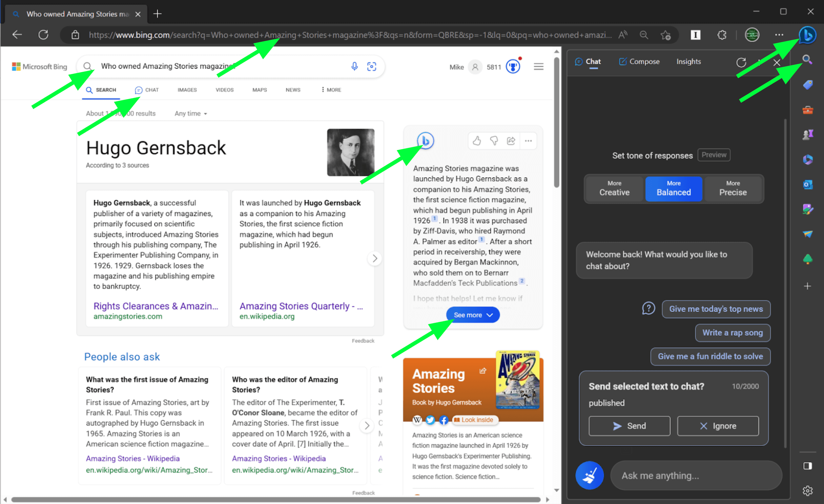Click the share icon on Bing answer card
Image resolution: width=824 pixels, height=504 pixels.
511,141
